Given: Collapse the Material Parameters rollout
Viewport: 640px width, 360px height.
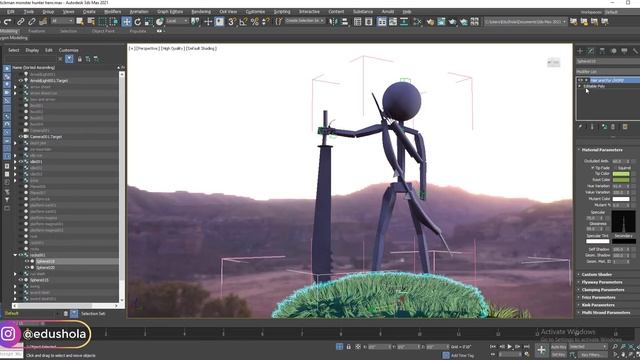Looking at the screenshot, I should click(602, 150).
